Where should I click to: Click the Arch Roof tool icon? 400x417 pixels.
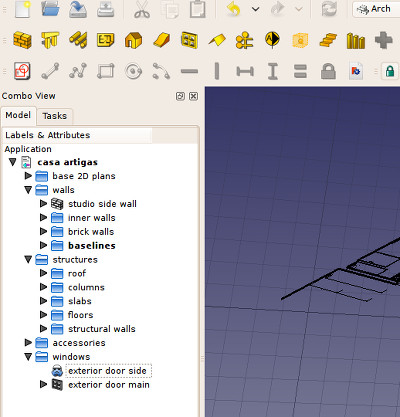217,40
